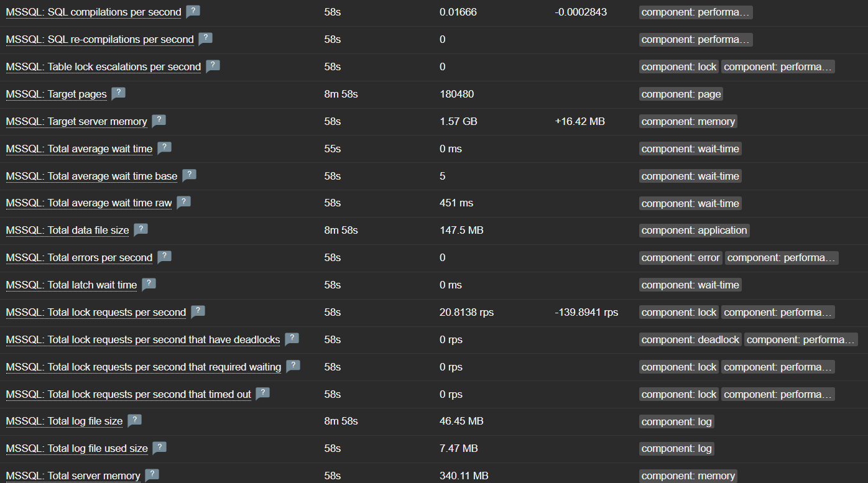The width and height of the screenshot is (868, 483).
Task: Open help icon for SQL re-compilations per second
Action: pyautogui.click(x=206, y=39)
